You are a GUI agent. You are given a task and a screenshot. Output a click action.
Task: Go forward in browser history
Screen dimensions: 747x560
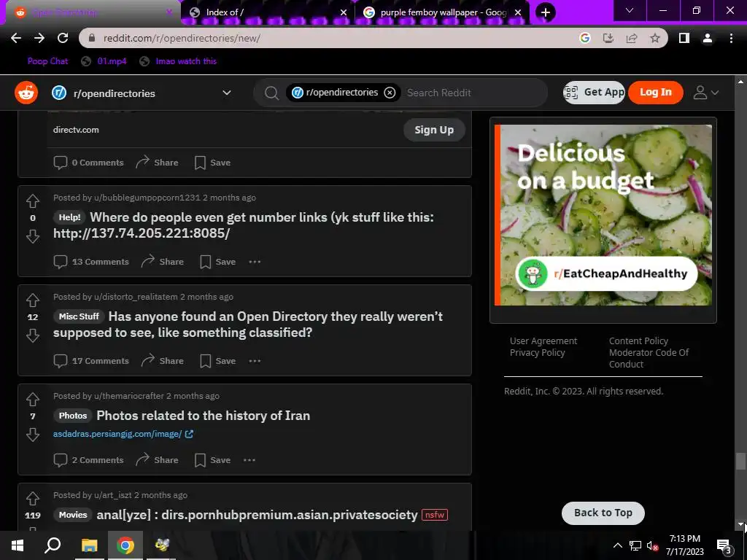[39, 38]
